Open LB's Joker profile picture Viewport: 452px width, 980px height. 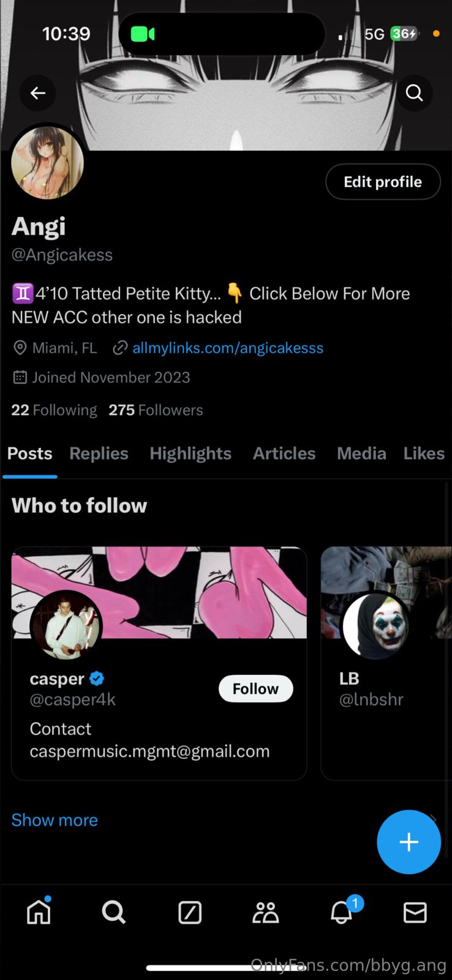[375, 626]
